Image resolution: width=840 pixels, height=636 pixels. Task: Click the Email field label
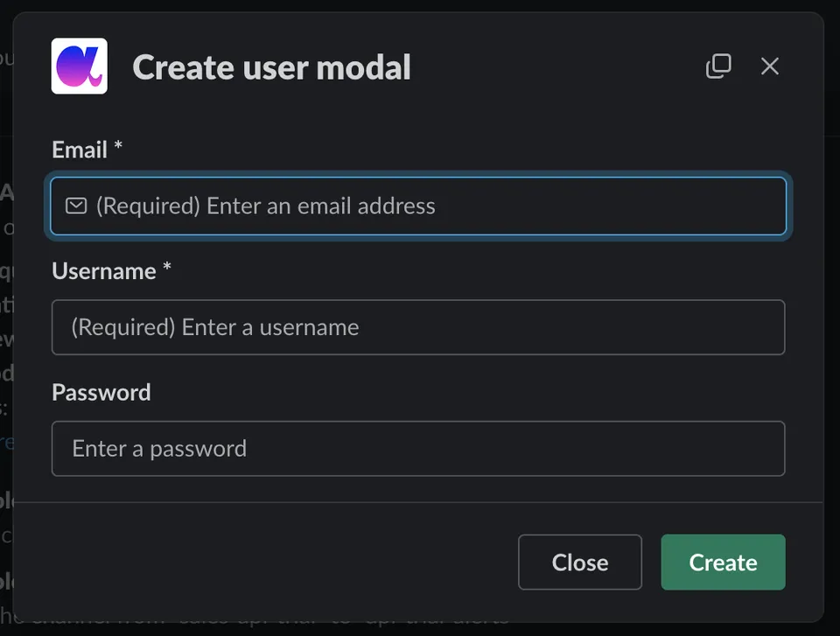pyautogui.click(x=80, y=150)
